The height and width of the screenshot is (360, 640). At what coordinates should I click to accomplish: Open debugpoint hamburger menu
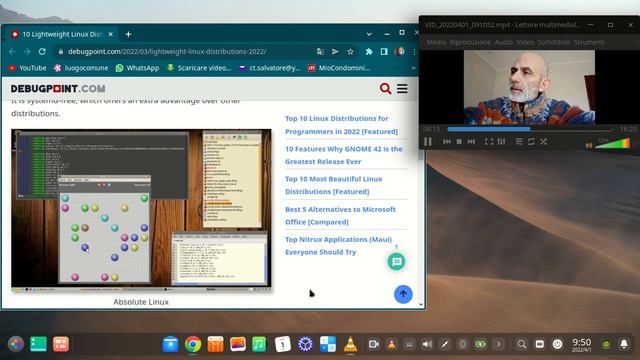(402, 89)
